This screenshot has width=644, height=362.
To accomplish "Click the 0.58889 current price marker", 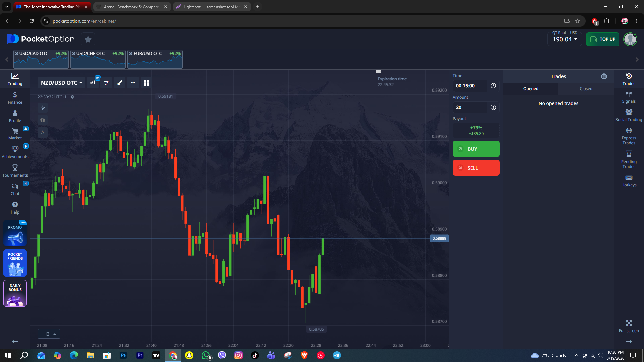I will coord(439,238).
